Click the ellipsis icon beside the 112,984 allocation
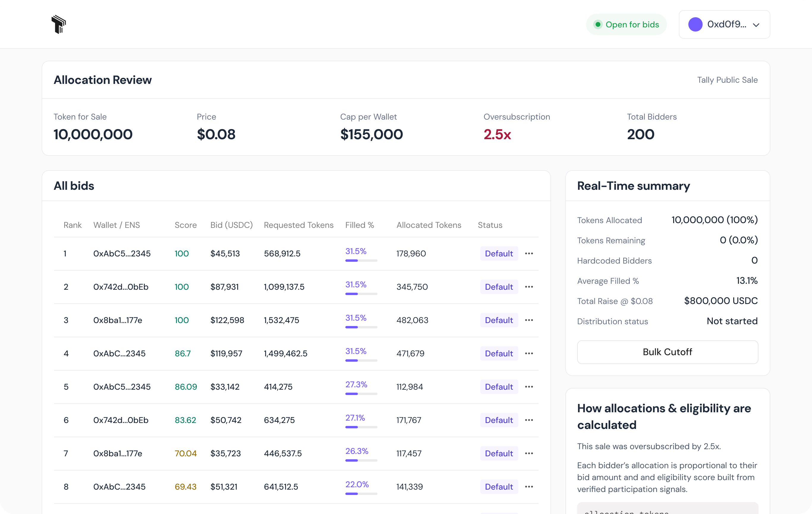This screenshot has width=812, height=514. [x=529, y=387]
